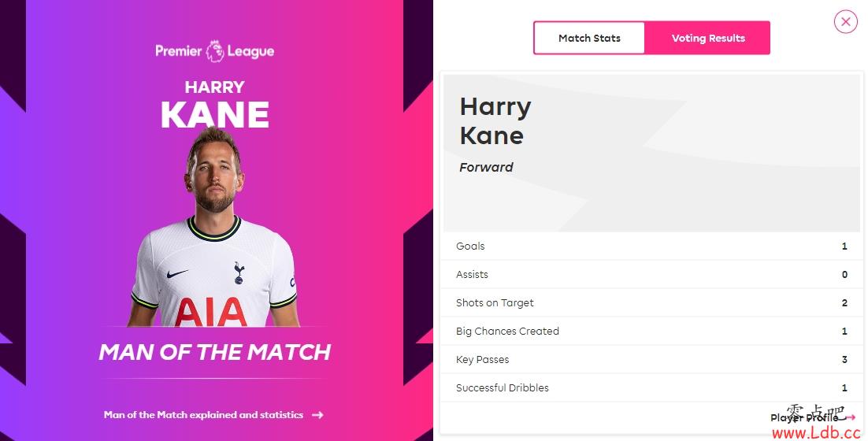Click the Tottenham crest on the shirt

point(239,272)
